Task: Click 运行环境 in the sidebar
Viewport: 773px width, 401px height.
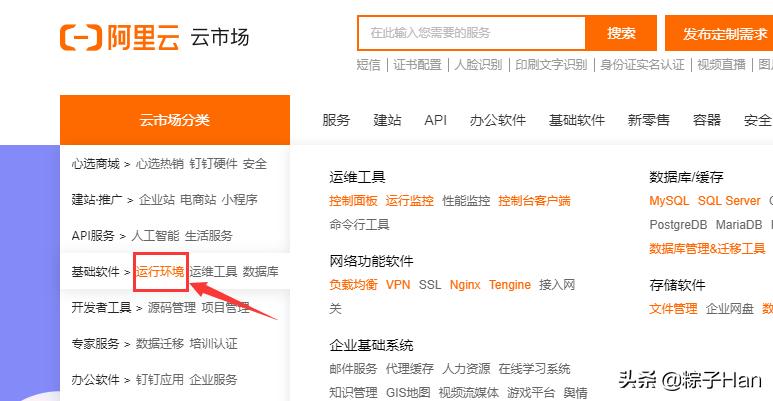Action: tap(160, 272)
